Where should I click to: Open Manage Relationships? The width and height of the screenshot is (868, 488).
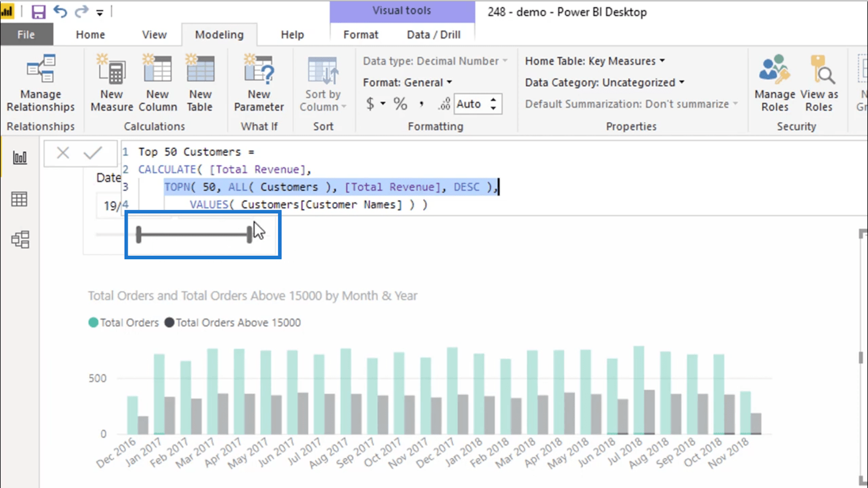click(41, 83)
